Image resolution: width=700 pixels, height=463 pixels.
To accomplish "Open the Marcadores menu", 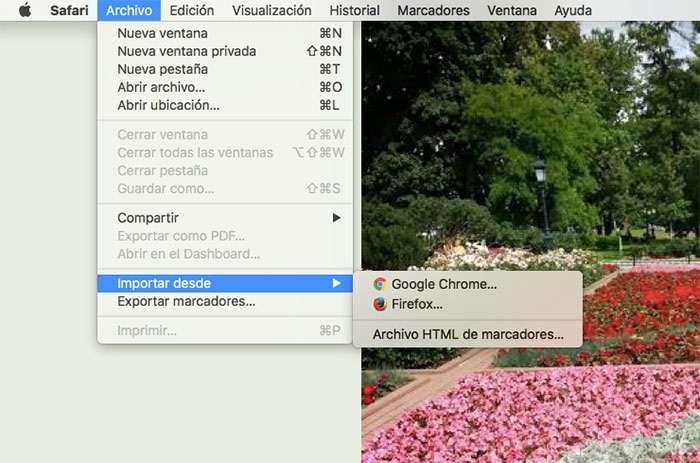I will 433,11.
